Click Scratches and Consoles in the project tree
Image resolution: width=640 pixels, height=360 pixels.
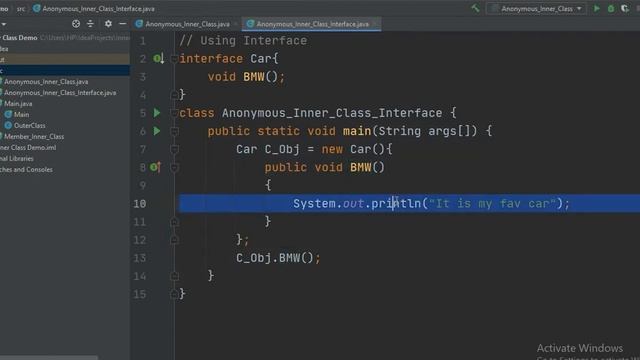26,170
